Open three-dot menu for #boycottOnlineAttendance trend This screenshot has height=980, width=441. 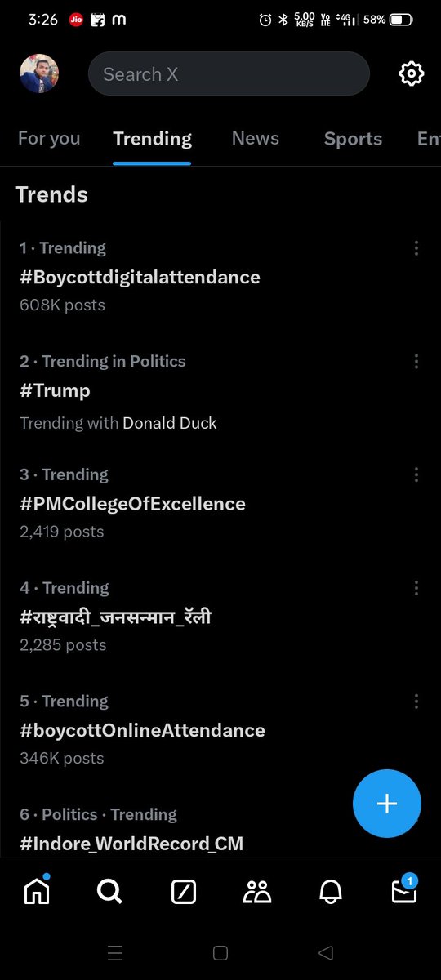[x=416, y=702]
